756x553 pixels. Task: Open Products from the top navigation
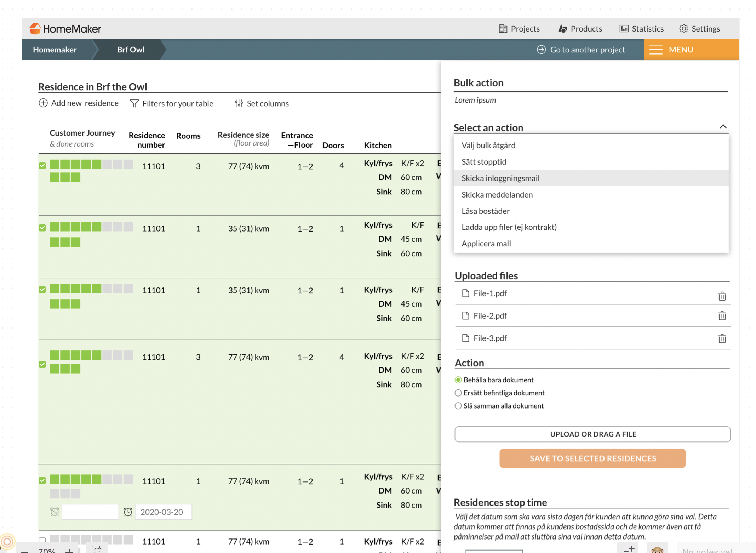580,29
